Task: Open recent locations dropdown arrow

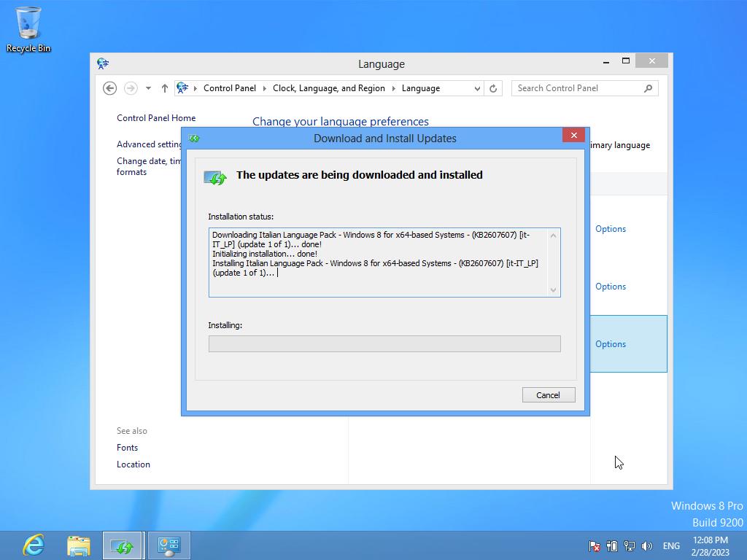Action: (149, 88)
